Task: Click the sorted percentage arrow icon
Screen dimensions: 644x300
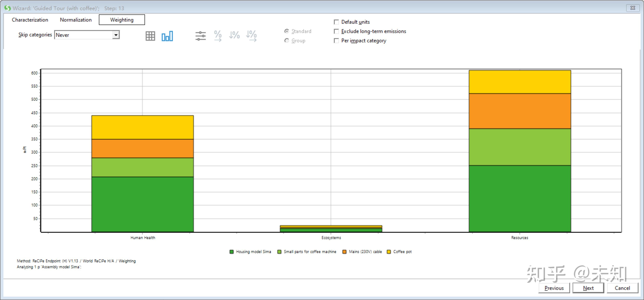Action: coord(251,36)
